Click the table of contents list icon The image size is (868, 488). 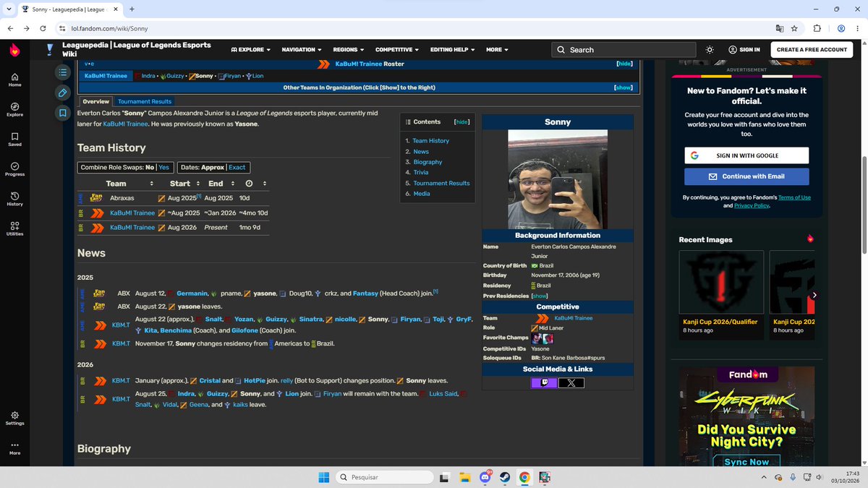[x=63, y=72]
